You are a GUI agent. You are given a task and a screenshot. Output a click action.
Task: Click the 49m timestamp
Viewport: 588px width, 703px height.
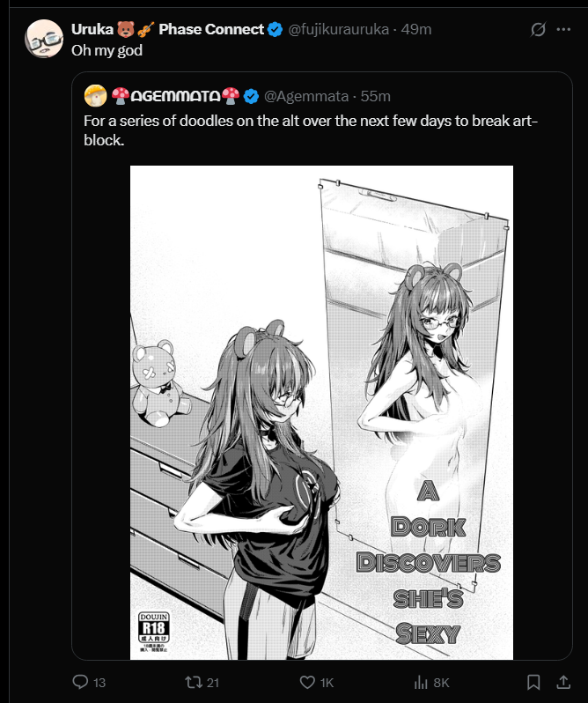(x=416, y=29)
